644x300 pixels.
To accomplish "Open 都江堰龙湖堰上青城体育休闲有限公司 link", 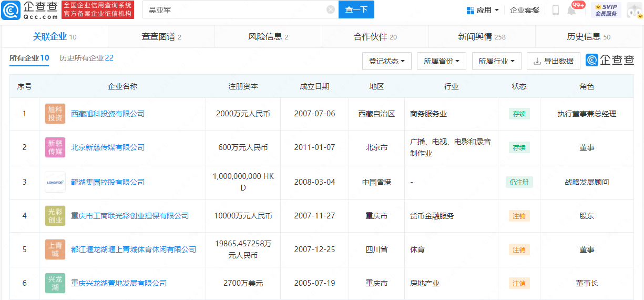I will point(134,249).
